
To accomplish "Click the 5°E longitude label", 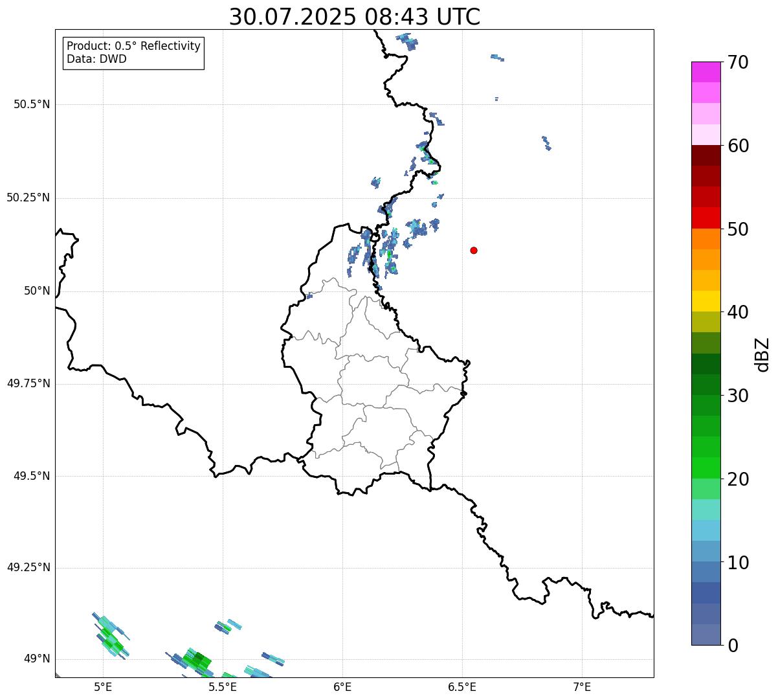I will pos(103,686).
